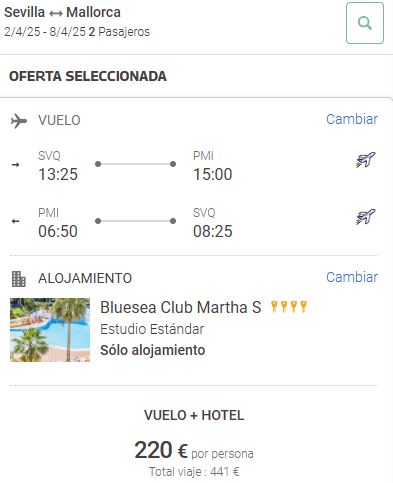Click the outbound flight airline plane icon
This screenshot has width=393, height=483.
[x=365, y=160]
